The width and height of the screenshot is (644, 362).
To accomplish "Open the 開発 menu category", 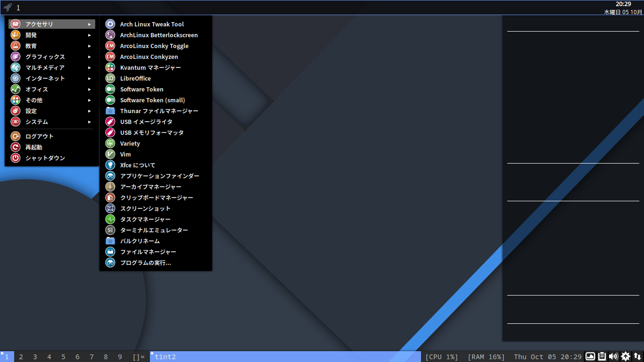I will (x=52, y=35).
